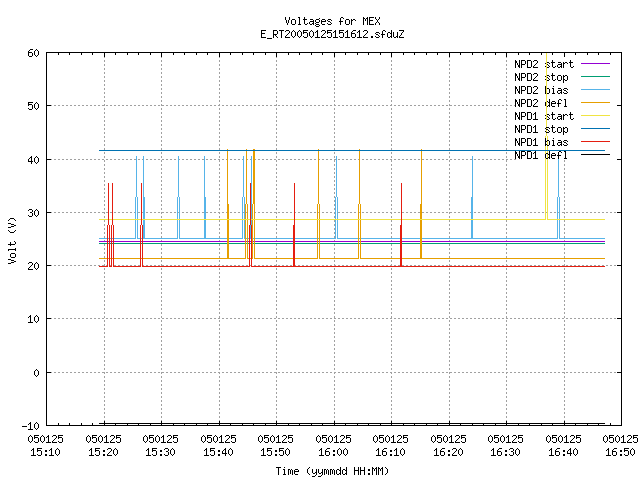Click the x-axis time label 16:30
640x480 pixels.
(x=506, y=452)
